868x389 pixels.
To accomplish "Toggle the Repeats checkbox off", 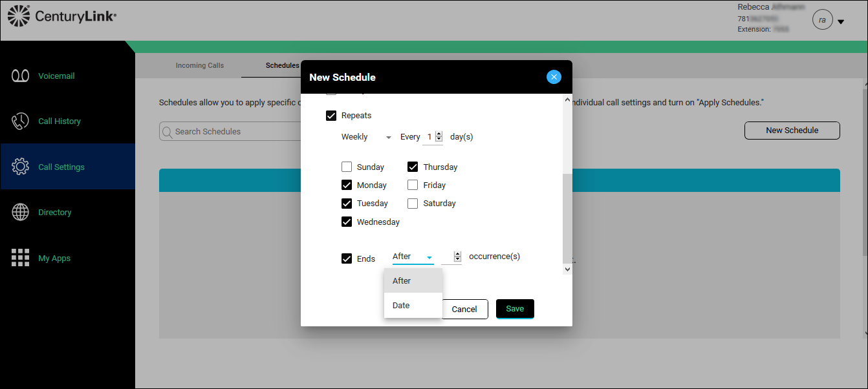I will click(x=331, y=116).
